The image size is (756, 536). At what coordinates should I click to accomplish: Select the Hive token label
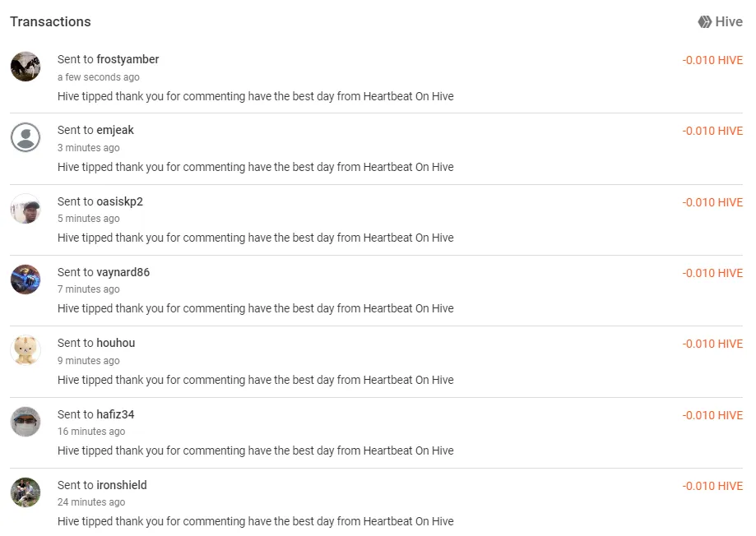pyautogui.click(x=729, y=21)
